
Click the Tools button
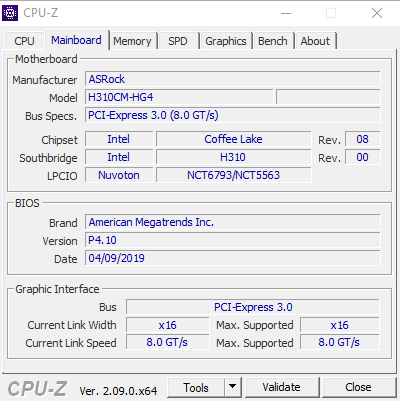pyautogui.click(x=196, y=387)
